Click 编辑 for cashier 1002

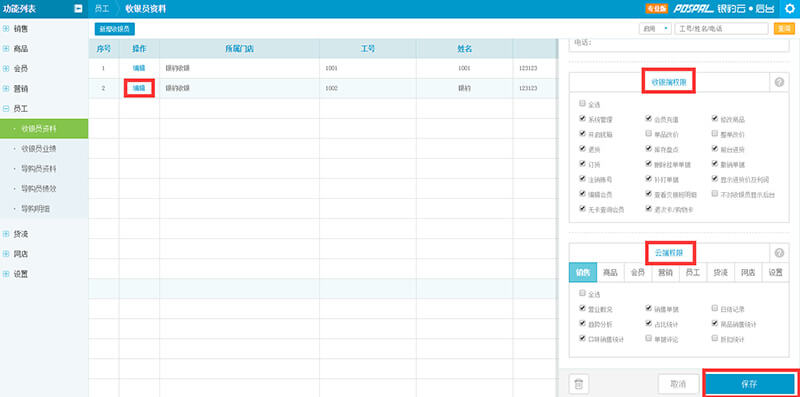tap(139, 88)
